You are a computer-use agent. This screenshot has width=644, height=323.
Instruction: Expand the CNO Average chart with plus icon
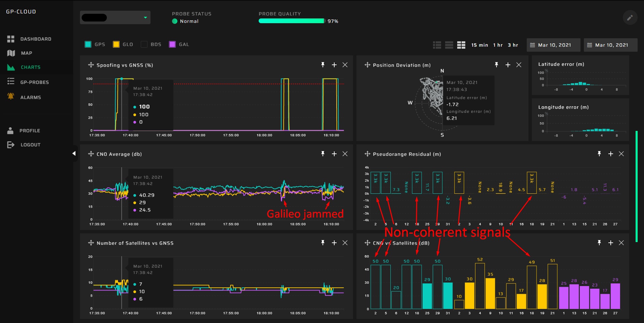pyautogui.click(x=334, y=154)
